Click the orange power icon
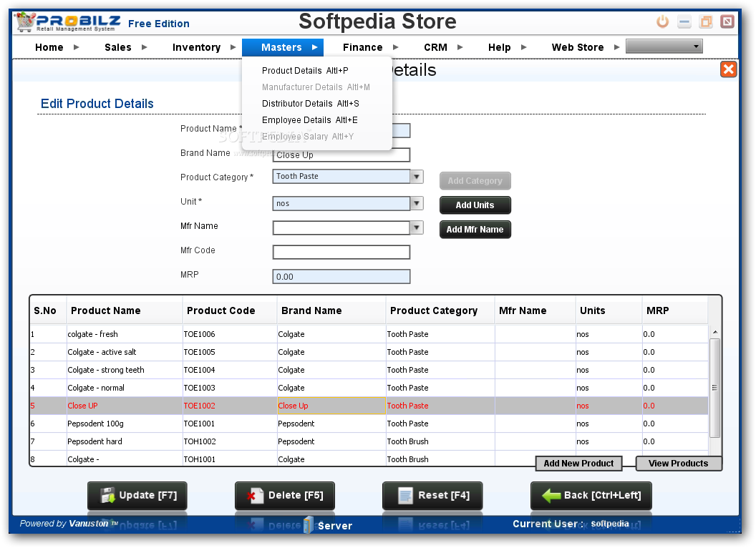This screenshot has width=756, height=548. (662, 21)
